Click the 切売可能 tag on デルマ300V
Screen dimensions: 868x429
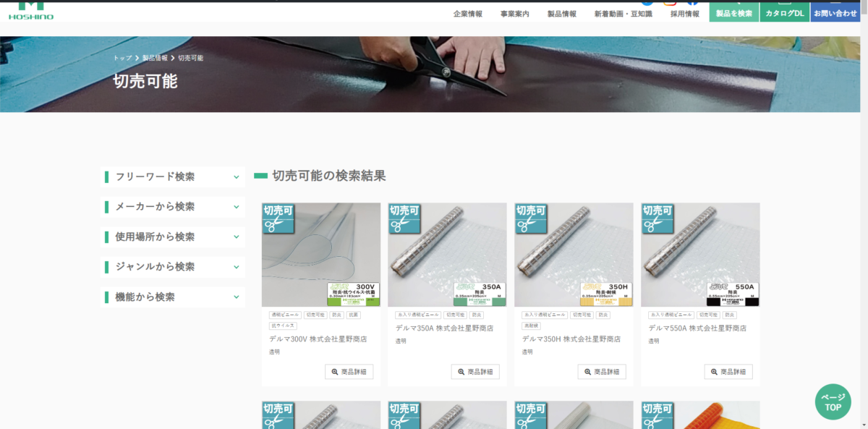(x=315, y=315)
